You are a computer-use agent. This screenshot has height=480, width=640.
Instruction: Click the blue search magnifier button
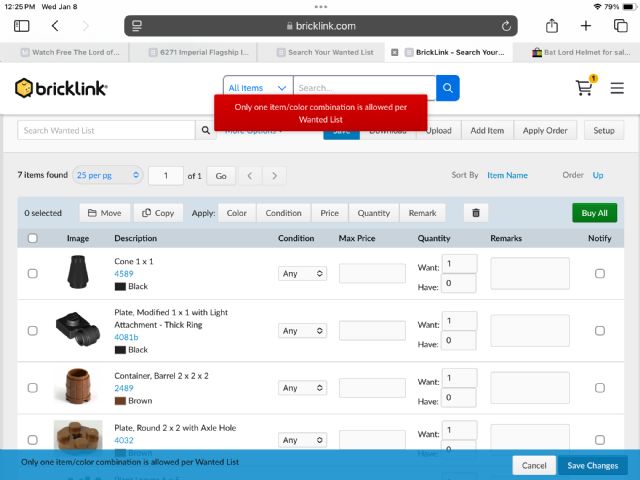pyautogui.click(x=447, y=88)
